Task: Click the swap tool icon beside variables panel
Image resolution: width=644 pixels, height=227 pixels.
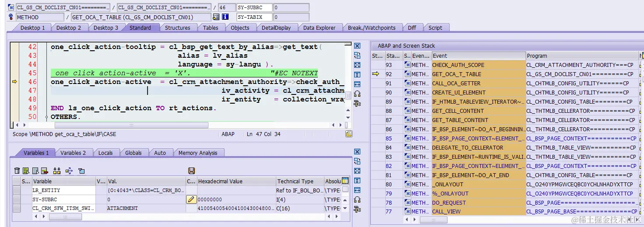Action: point(357,161)
